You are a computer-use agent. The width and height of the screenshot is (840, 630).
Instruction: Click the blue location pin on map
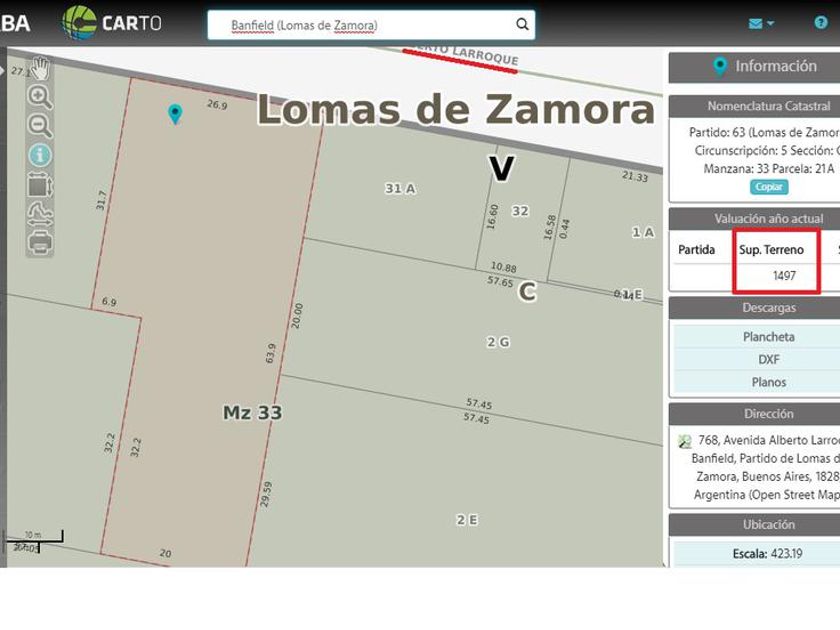(x=175, y=114)
